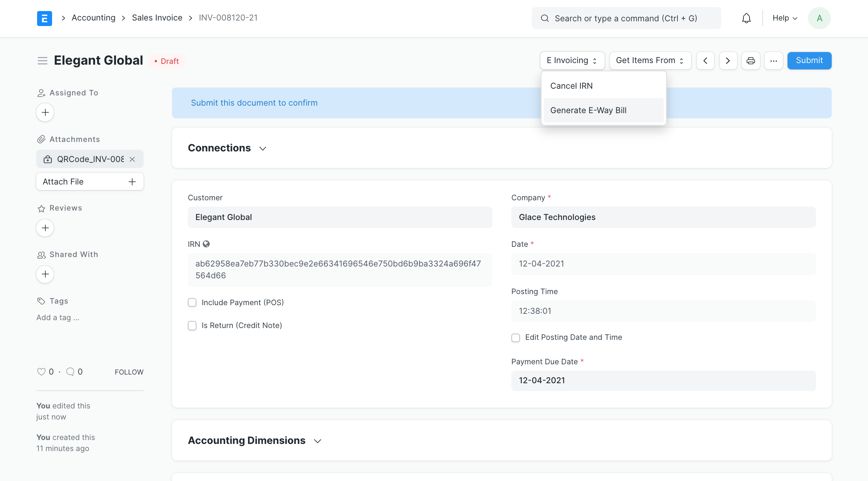Tick Edit Posting Date and Time

516,337
